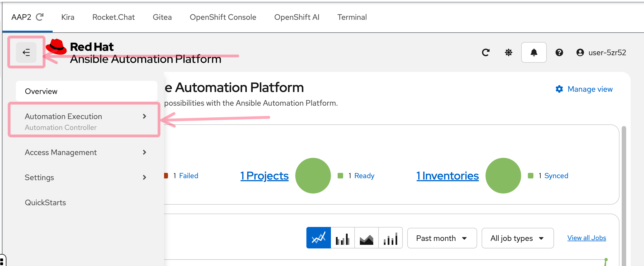Click the Projects green donut chart

click(313, 176)
